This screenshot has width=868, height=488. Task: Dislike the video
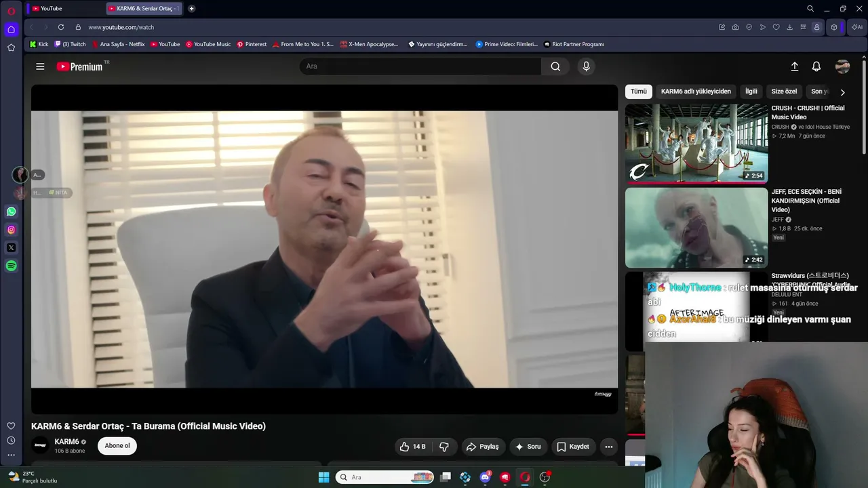tap(444, 447)
